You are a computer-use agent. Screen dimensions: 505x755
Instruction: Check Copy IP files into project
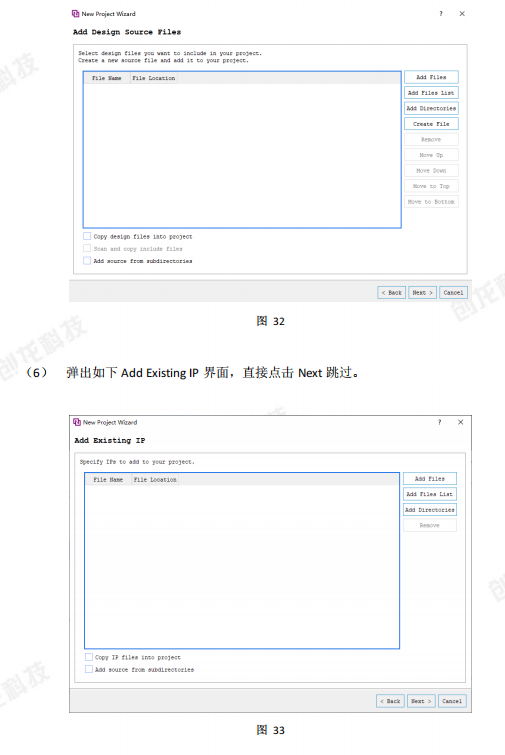tap(89, 657)
